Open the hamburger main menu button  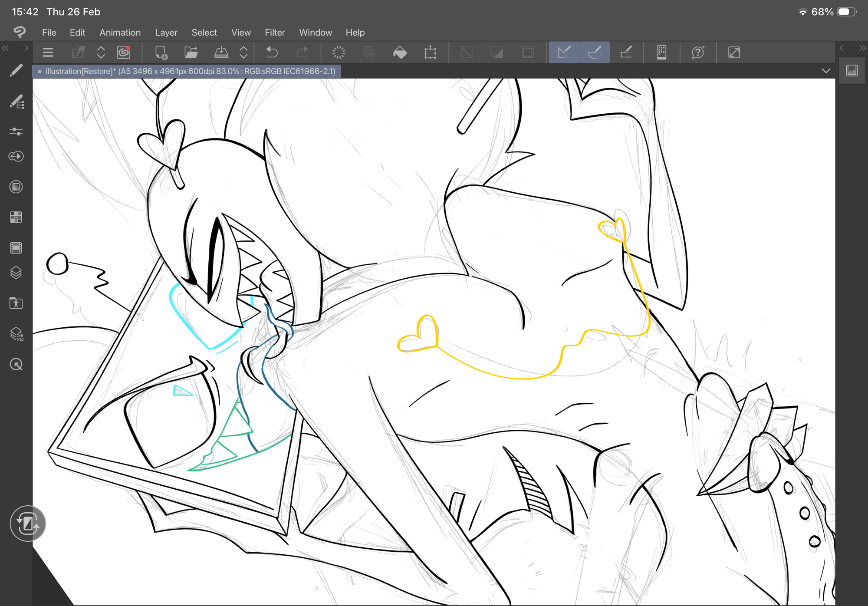pyautogui.click(x=48, y=53)
